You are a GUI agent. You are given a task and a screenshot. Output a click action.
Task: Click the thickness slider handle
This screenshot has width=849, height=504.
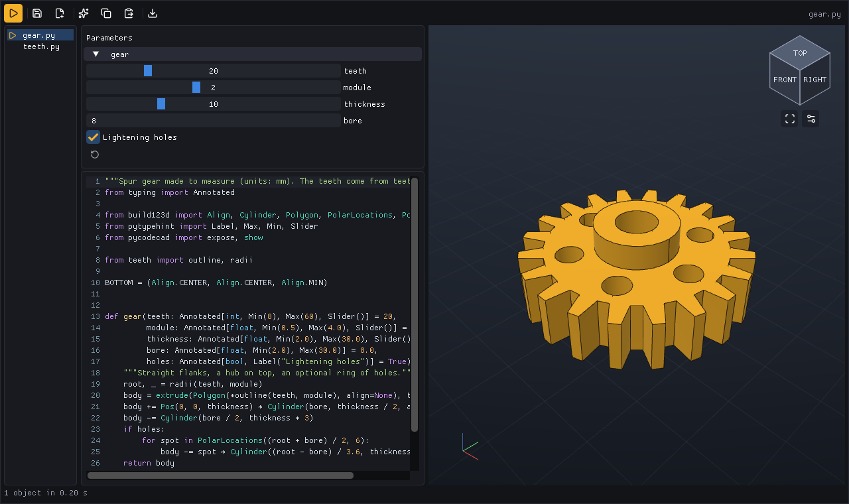[161, 104]
